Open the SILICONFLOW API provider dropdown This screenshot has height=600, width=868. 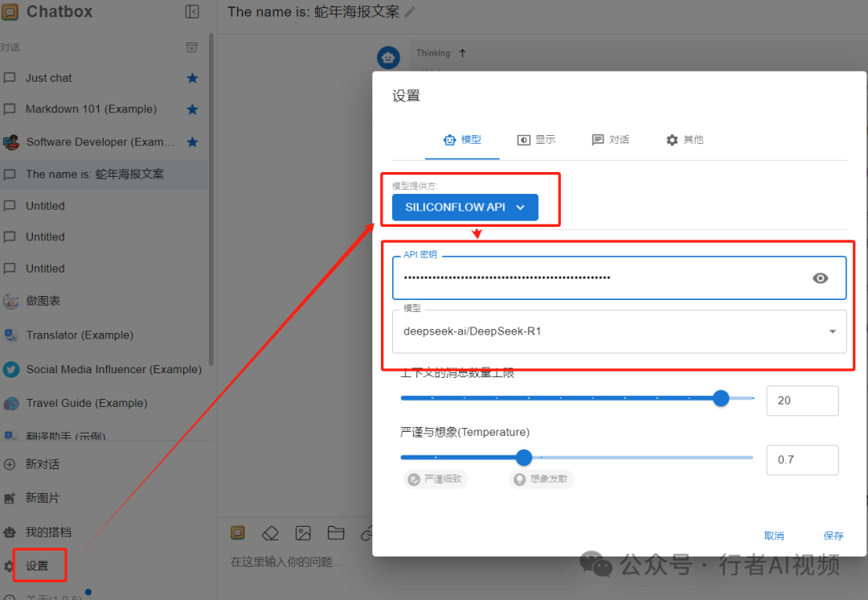click(x=465, y=208)
